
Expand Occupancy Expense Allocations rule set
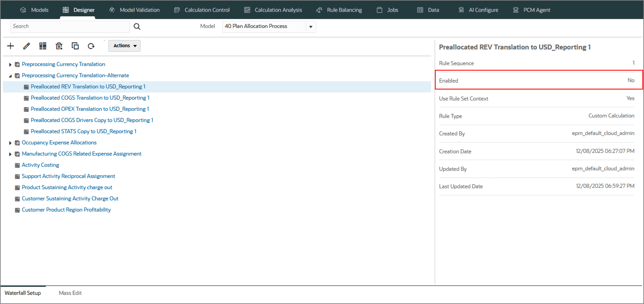click(x=10, y=143)
